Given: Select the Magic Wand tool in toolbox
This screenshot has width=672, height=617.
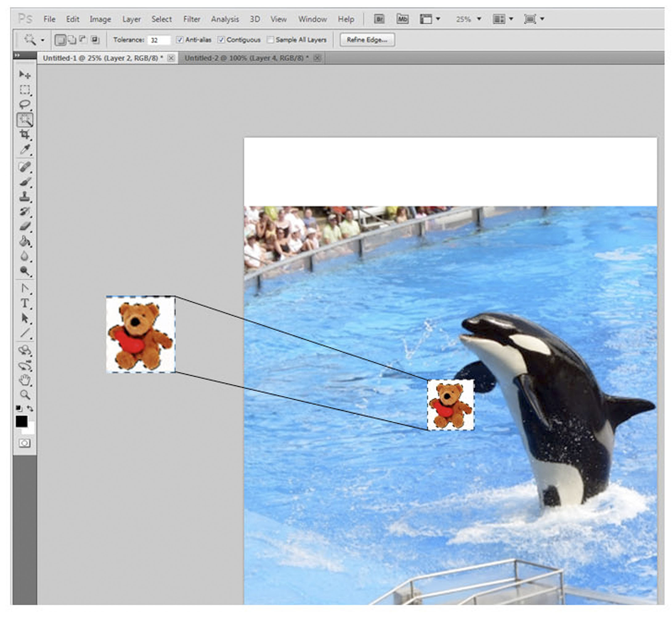Looking at the screenshot, I should pos(25,120).
